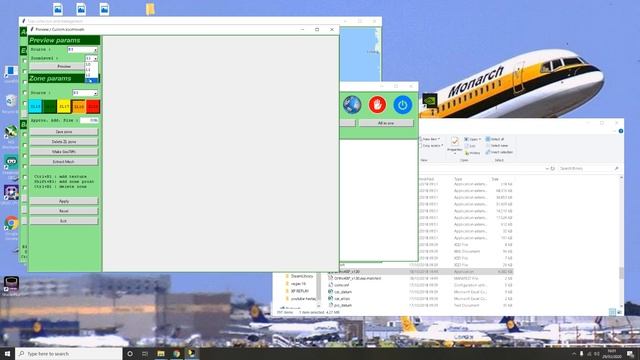
Task: Click History in Explorer ribbon
Action: [x=472, y=153]
